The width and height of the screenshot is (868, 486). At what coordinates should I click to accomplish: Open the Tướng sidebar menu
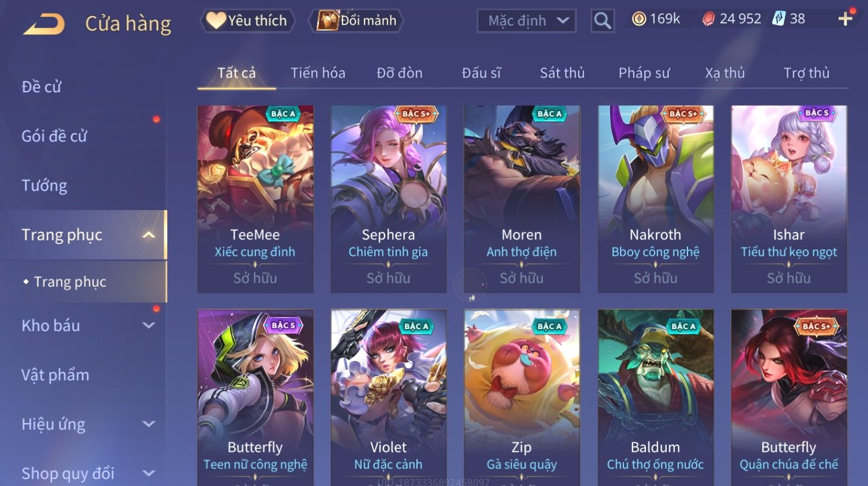[44, 185]
